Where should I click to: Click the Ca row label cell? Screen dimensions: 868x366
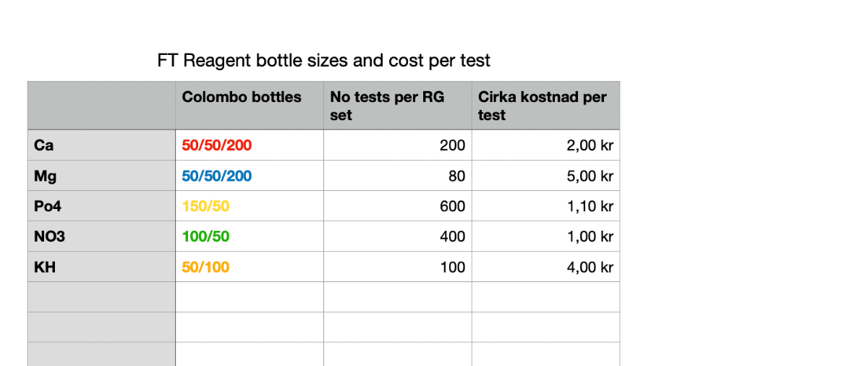pyautogui.click(x=101, y=145)
